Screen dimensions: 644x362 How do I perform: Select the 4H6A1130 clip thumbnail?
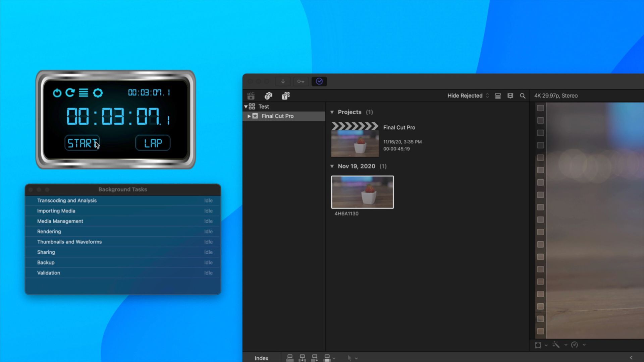coord(362,192)
